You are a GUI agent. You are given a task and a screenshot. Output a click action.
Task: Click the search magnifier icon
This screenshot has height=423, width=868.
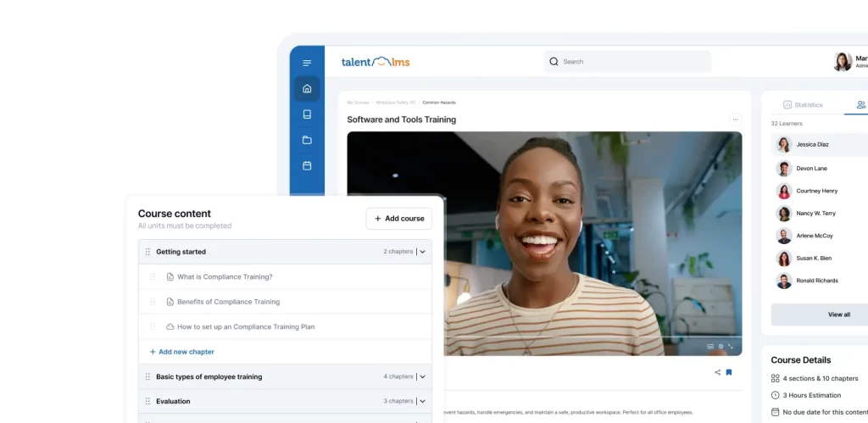click(554, 61)
